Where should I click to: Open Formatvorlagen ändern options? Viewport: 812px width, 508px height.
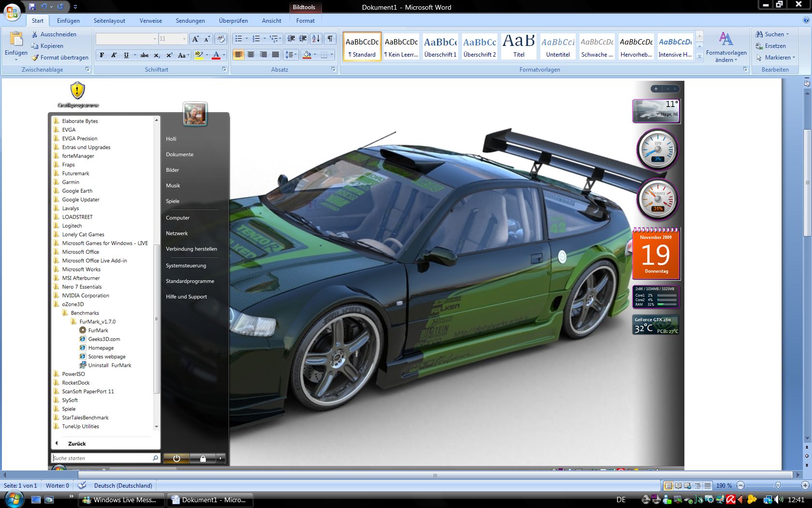(x=726, y=47)
